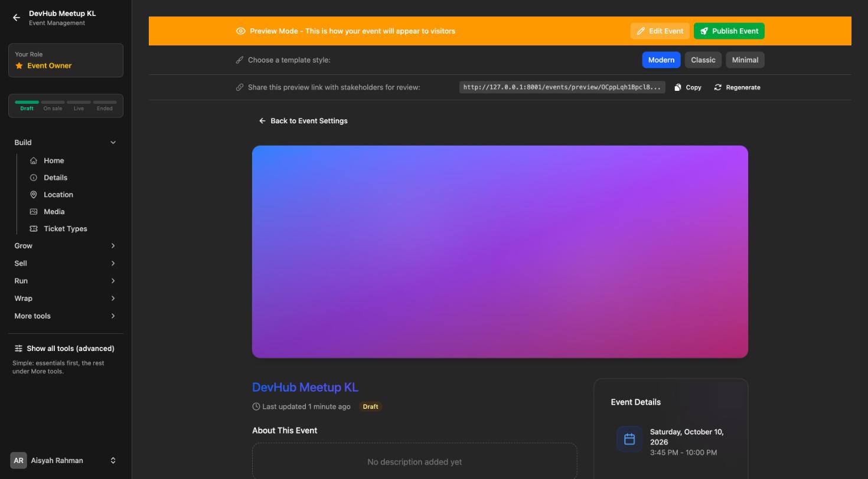868x479 pixels.
Task: Click the eye icon in Preview Mode banner
Action: 240,31
